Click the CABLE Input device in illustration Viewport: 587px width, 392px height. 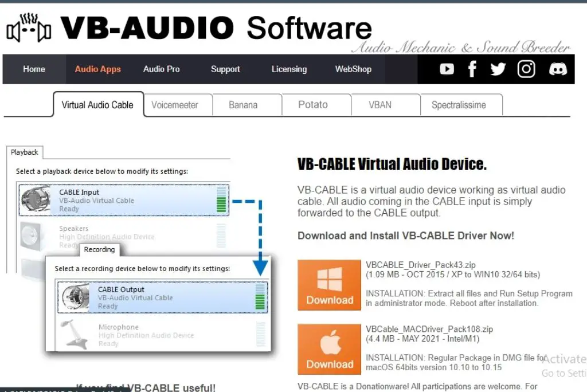pyautogui.click(x=124, y=200)
